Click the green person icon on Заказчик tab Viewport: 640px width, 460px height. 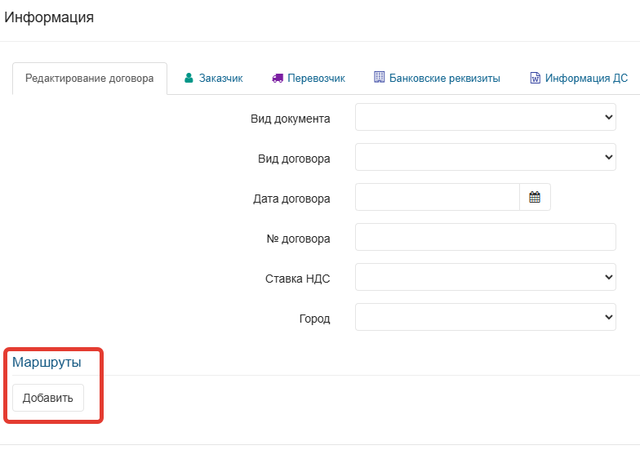coord(188,78)
